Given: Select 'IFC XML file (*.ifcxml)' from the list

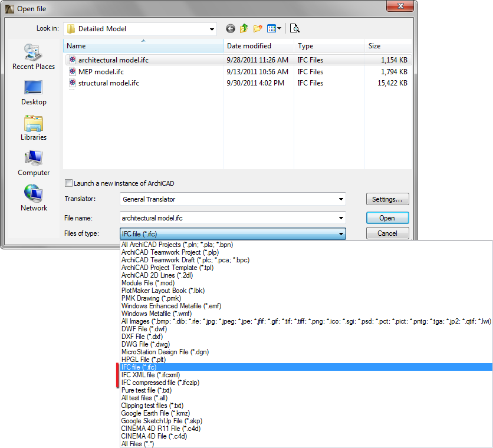Looking at the screenshot, I should tap(153, 374).
